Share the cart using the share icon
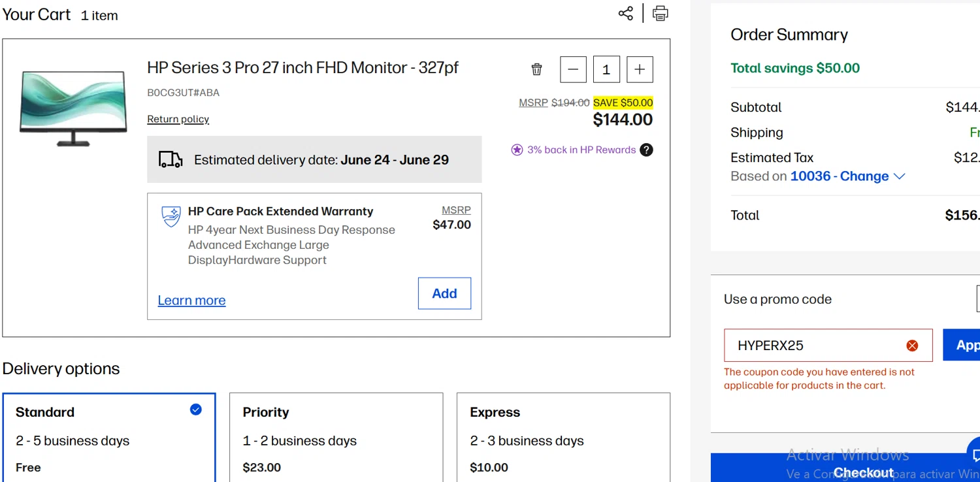The height and width of the screenshot is (482, 980). click(626, 13)
